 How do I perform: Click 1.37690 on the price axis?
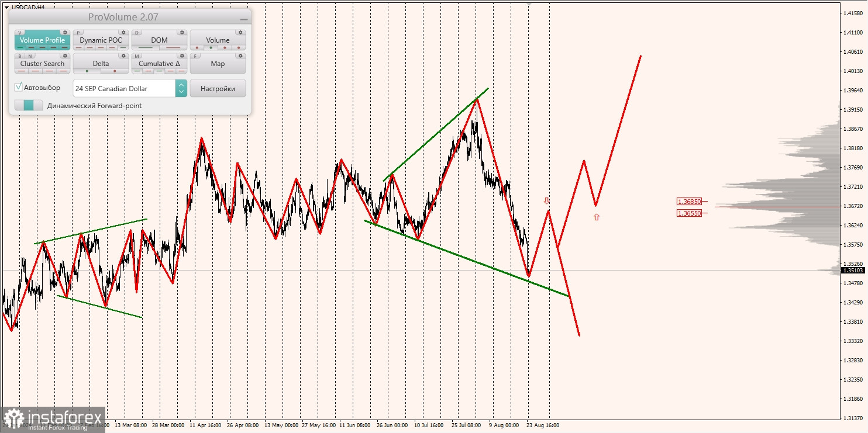tap(853, 168)
